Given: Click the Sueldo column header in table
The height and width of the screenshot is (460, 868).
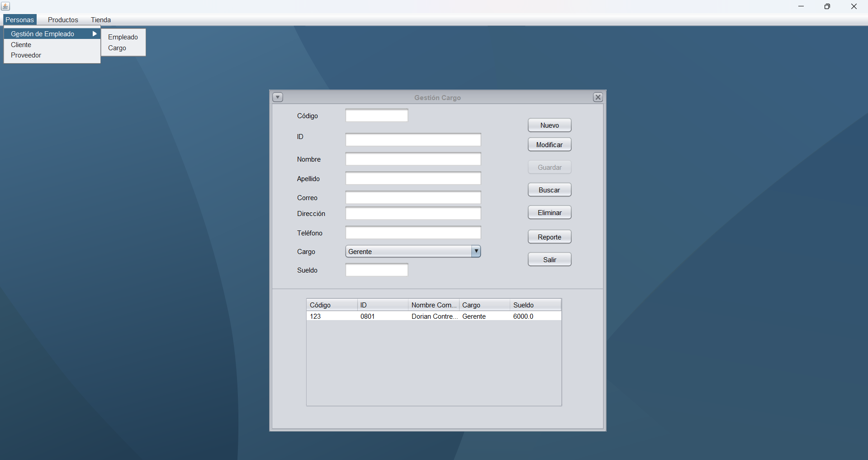Looking at the screenshot, I should [x=536, y=305].
